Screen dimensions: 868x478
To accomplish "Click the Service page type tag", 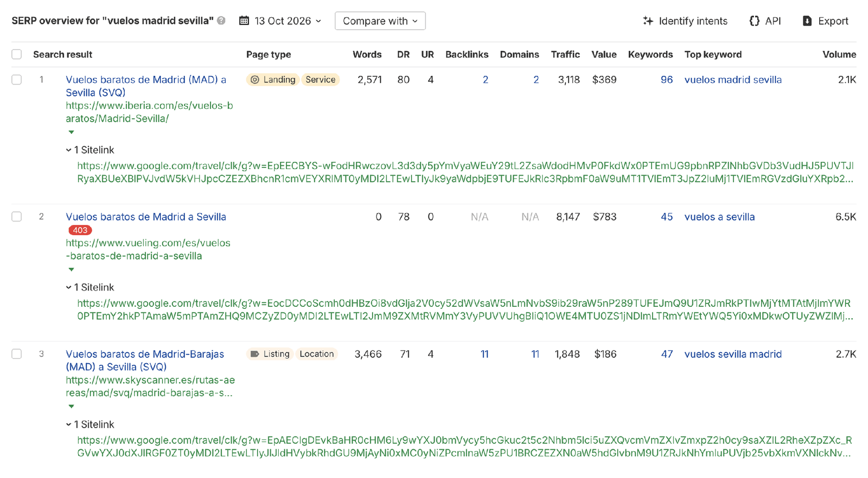I will click(x=321, y=80).
